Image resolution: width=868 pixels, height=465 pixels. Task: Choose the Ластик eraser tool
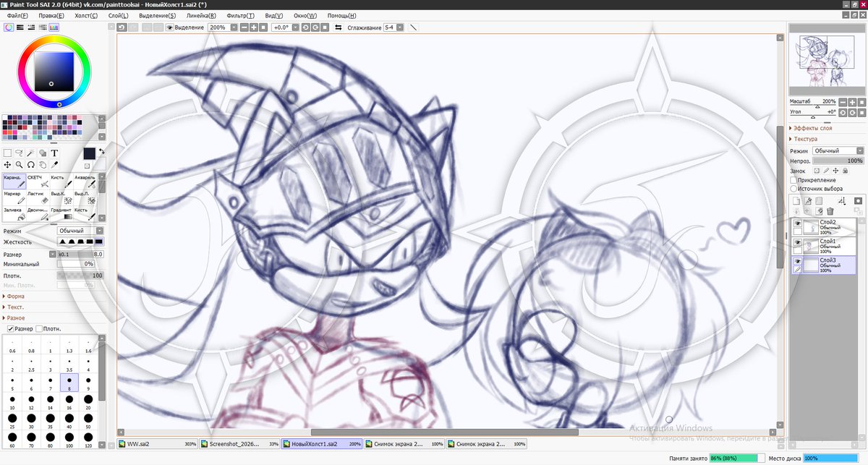click(38, 198)
